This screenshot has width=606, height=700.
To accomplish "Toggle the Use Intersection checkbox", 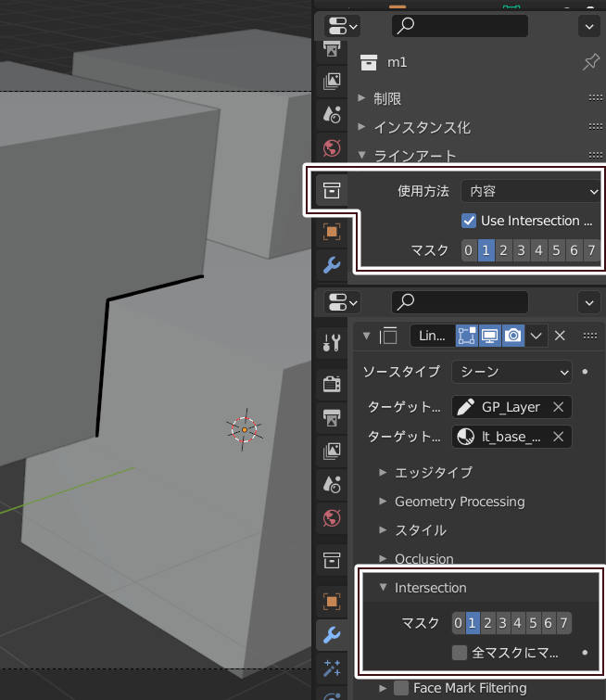I will coord(469,221).
